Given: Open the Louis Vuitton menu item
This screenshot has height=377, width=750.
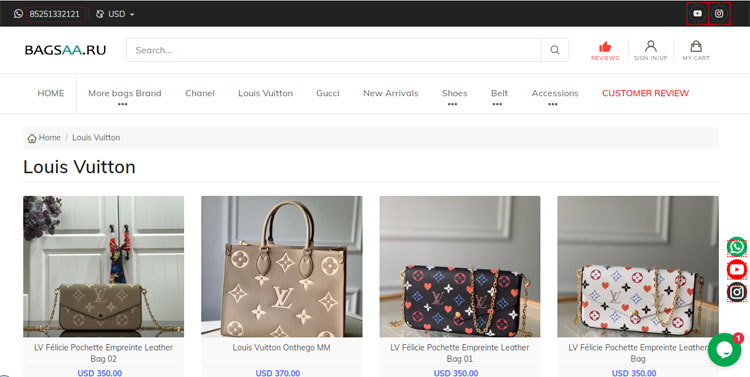Looking at the screenshot, I should tap(265, 93).
